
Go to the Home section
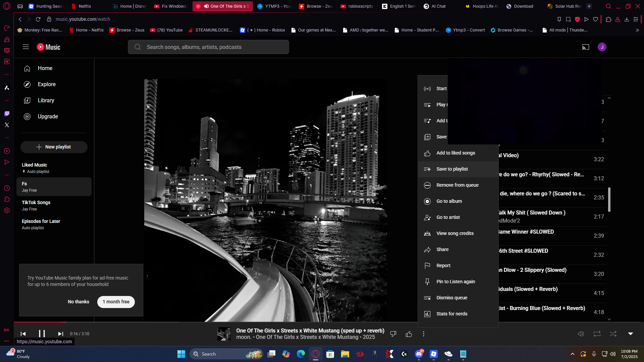[x=54, y=68]
